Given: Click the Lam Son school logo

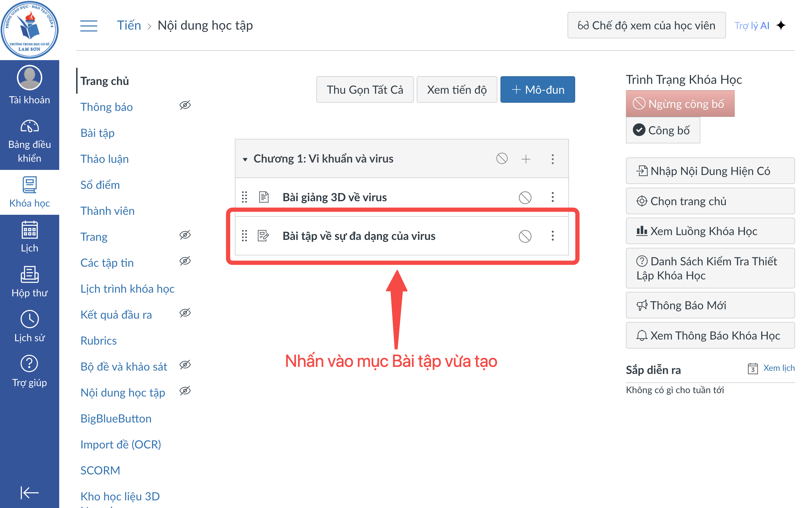Looking at the screenshot, I should click(30, 30).
